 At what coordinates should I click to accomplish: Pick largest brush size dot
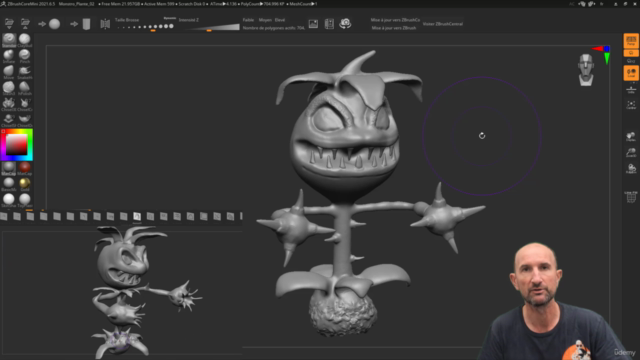click(171, 26)
